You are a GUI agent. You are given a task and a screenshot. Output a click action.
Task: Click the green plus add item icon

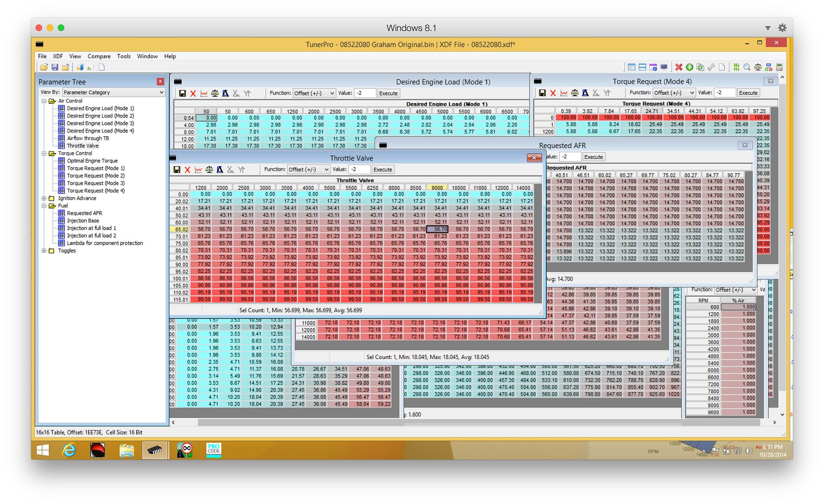(690, 67)
